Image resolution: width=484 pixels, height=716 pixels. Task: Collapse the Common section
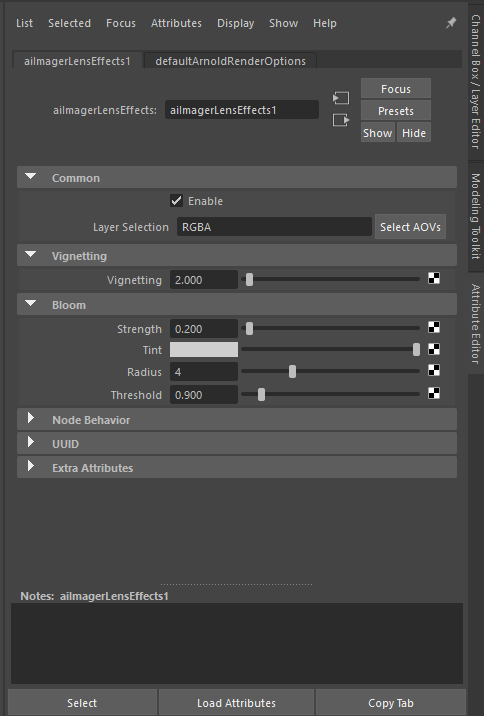pos(31,177)
